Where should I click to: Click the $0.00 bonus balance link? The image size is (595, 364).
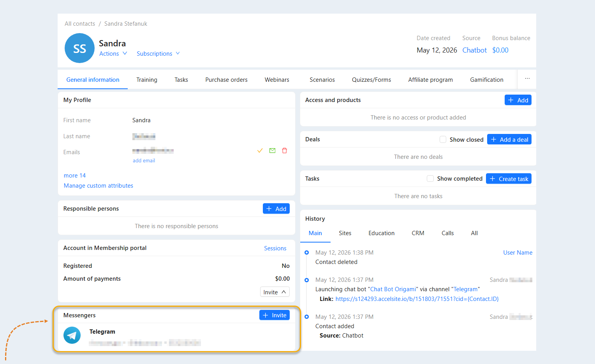(500, 50)
